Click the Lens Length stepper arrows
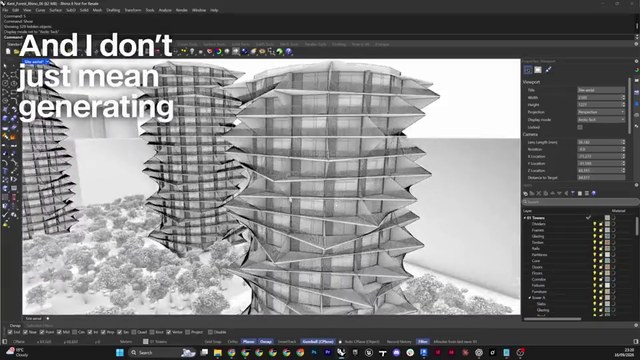 tap(623, 142)
